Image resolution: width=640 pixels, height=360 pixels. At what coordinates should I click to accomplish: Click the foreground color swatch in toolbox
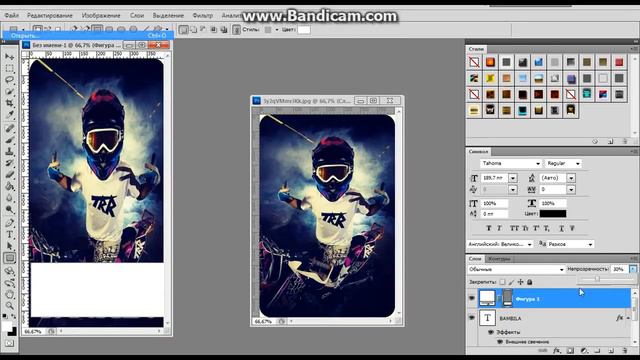[x=7, y=326]
